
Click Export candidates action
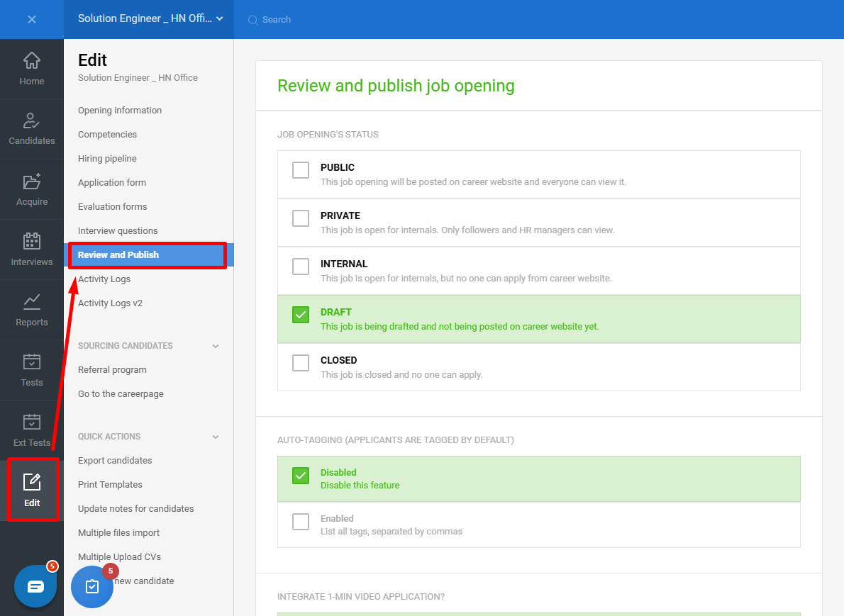115,461
